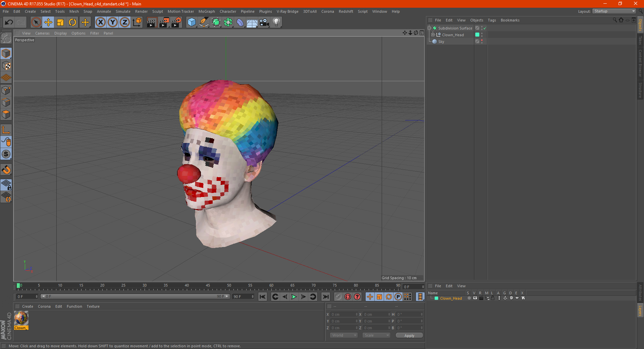This screenshot has width=644, height=349.
Task: Add a Cube primitive object
Action: tap(192, 22)
